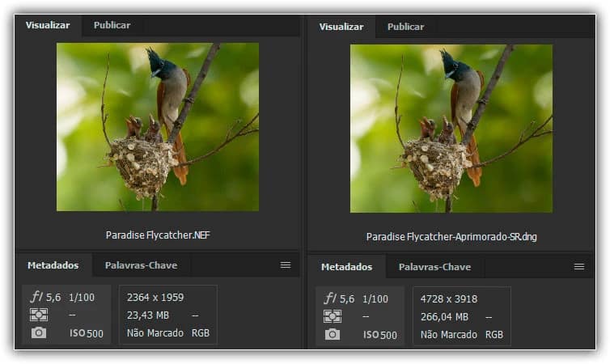Image resolution: width=610 pixels, height=364 pixels.
Task: Click ISO 500 in left metadata panel
Action: [87, 333]
